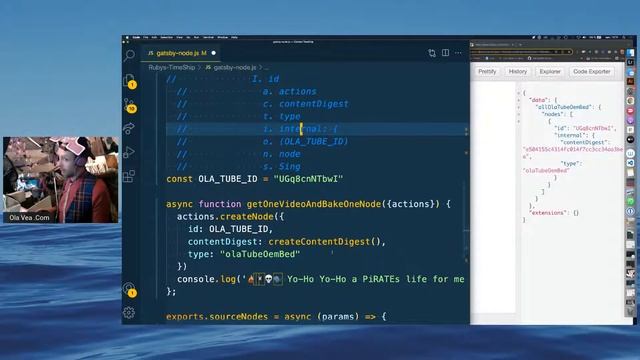640x360 pixels.
Task: Click the actions.createNode call
Action: (x=230, y=216)
